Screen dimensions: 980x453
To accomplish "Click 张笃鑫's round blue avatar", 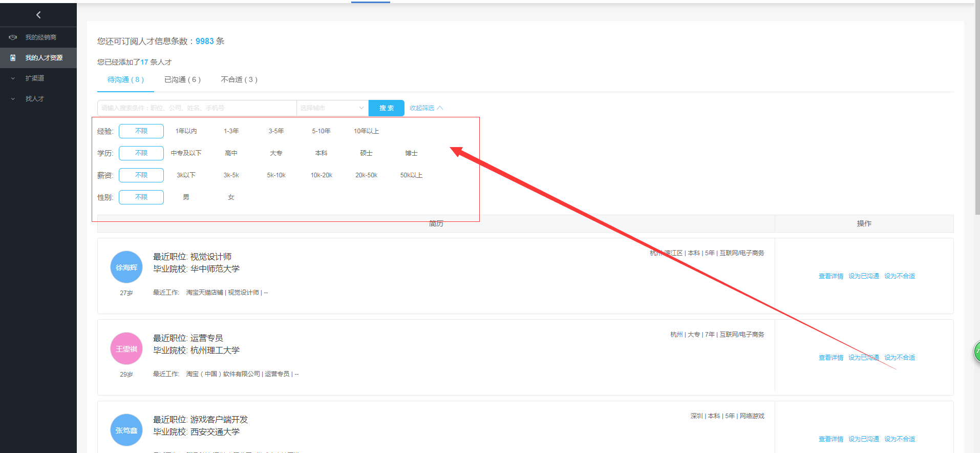I will click(126, 430).
